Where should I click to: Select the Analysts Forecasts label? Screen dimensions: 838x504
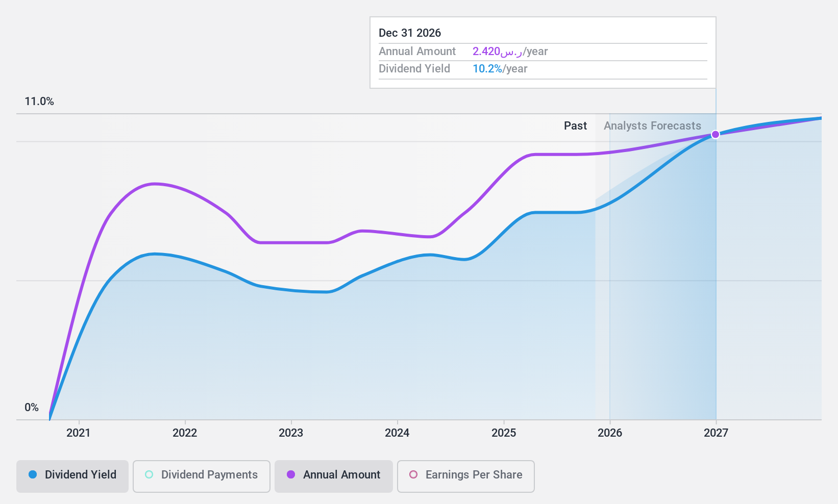652,125
